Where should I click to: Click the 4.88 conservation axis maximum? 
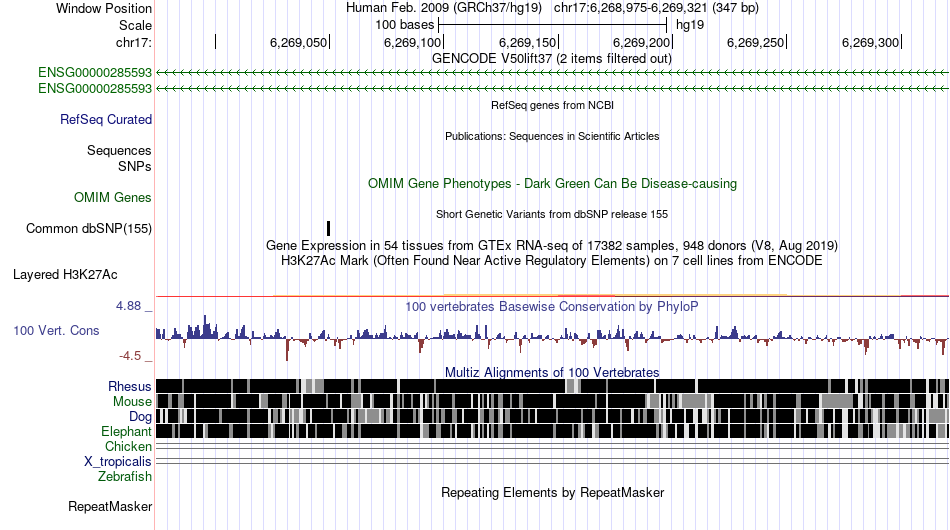pos(128,306)
